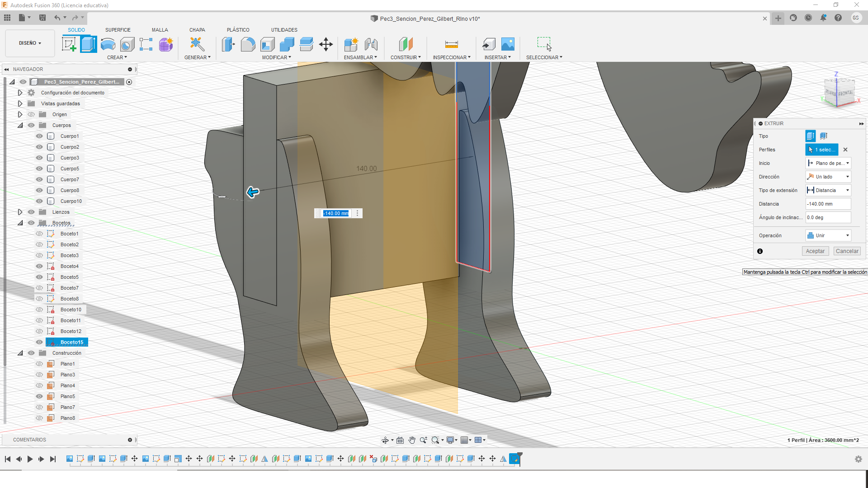Toggle visibility of Plano5
The image size is (868, 488).
point(39,396)
